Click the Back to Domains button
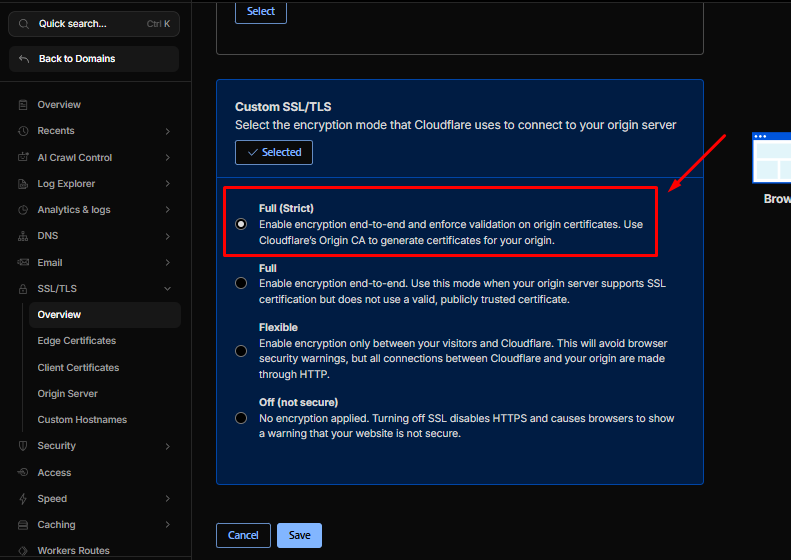Viewport: 791px width, 560px height. click(94, 59)
